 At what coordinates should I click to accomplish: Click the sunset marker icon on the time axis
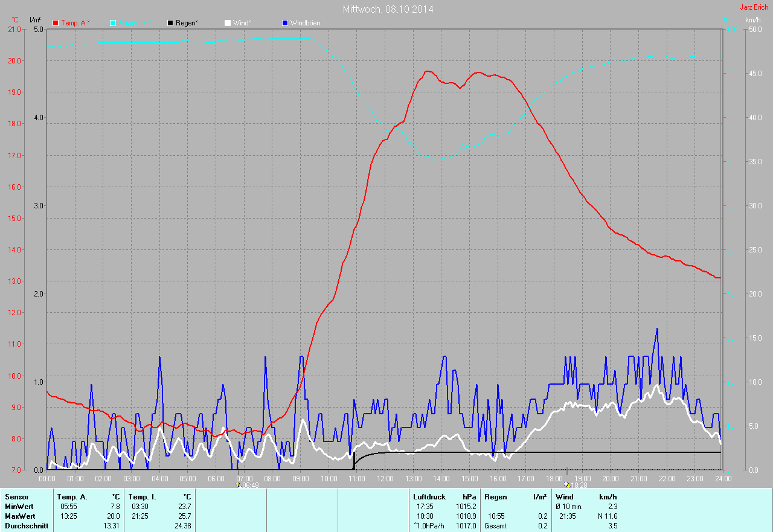click(x=566, y=484)
